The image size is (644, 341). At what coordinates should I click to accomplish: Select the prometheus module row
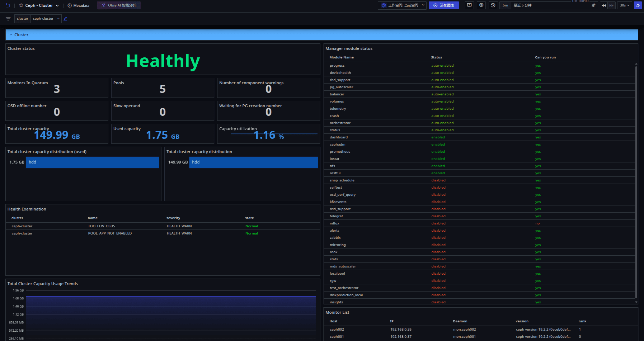click(x=479, y=152)
